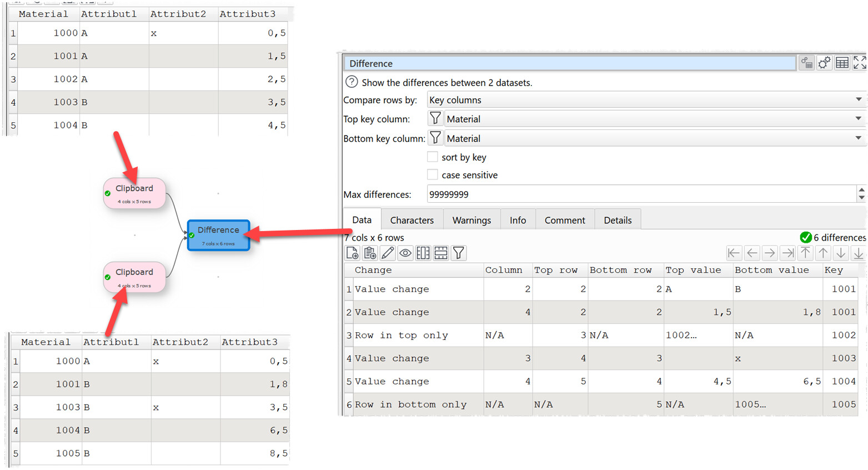
Task: Click the filter icon beside Top key column
Action: 435,119
